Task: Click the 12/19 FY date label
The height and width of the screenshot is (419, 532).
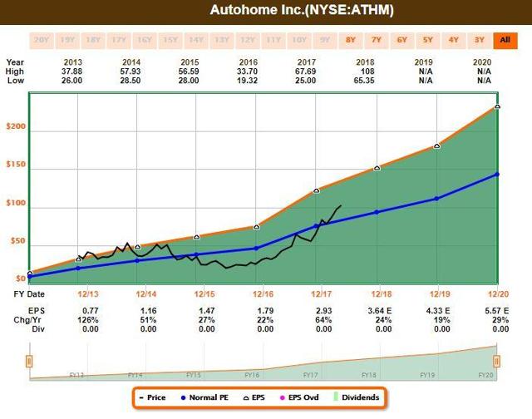Action: click(440, 293)
